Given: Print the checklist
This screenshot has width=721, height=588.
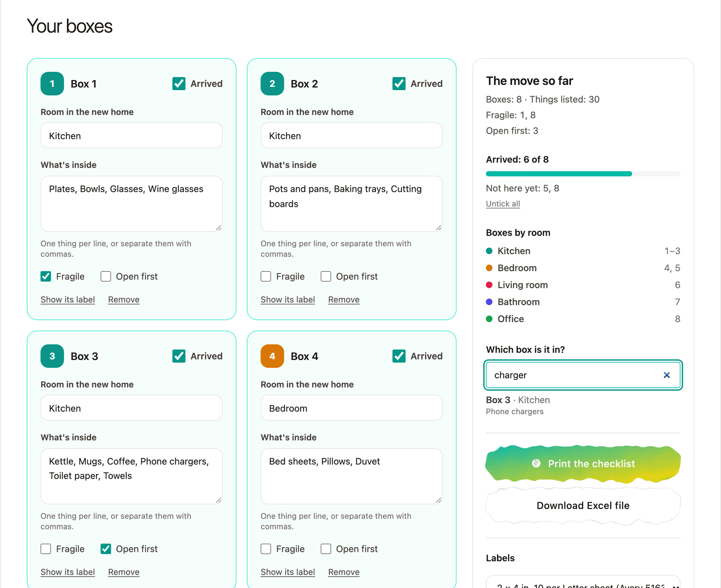Looking at the screenshot, I should coord(583,464).
